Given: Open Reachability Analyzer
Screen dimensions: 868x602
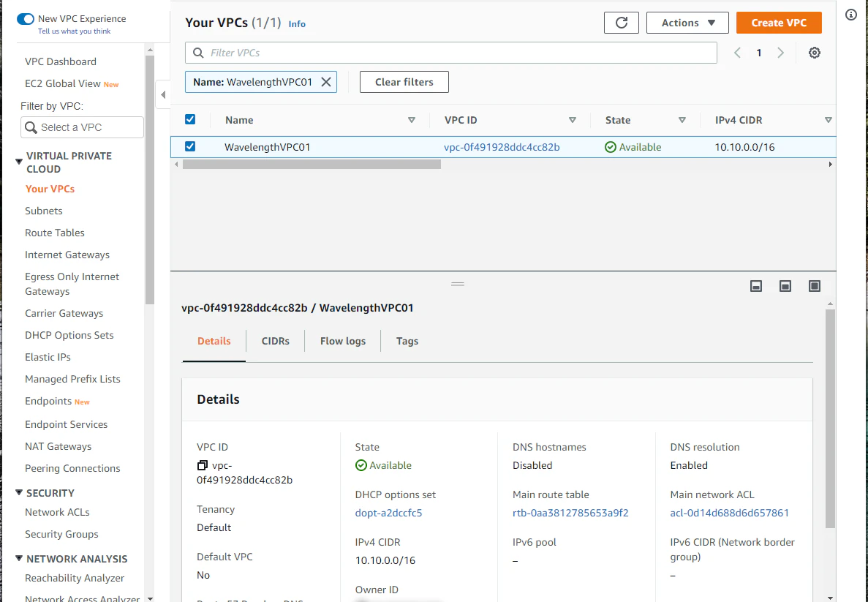Looking at the screenshot, I should [x=74, y=578].
